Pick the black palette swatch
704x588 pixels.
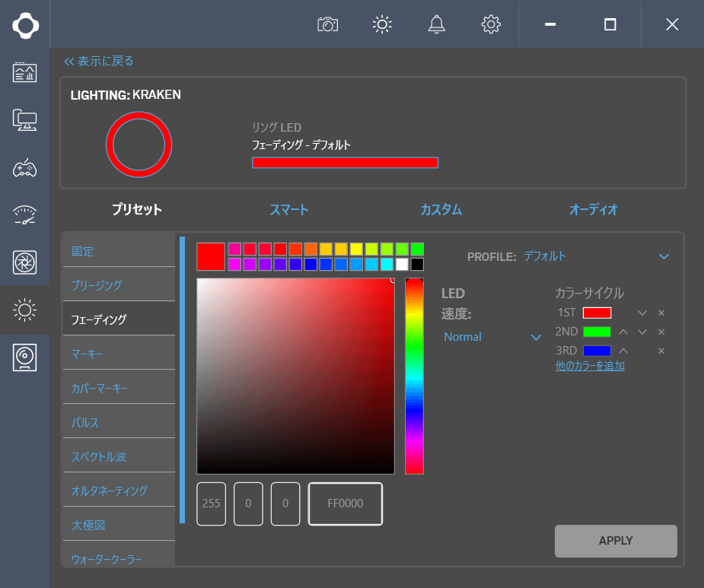[417, 264]
